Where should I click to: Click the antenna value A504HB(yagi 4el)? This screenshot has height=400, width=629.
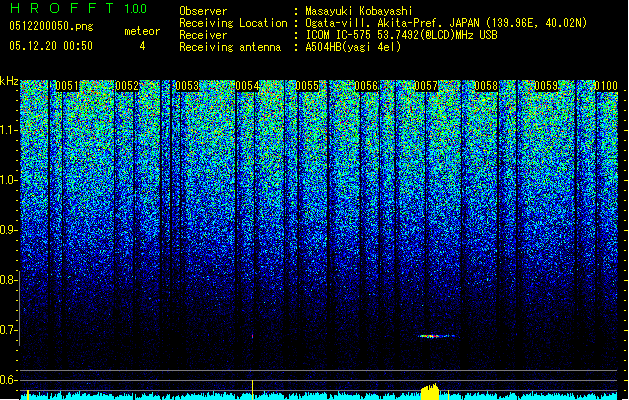coord(353,47)
